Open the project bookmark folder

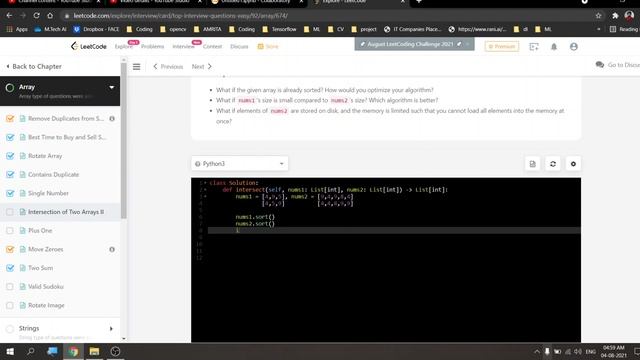pyautogui.click(x=364, y=29)
